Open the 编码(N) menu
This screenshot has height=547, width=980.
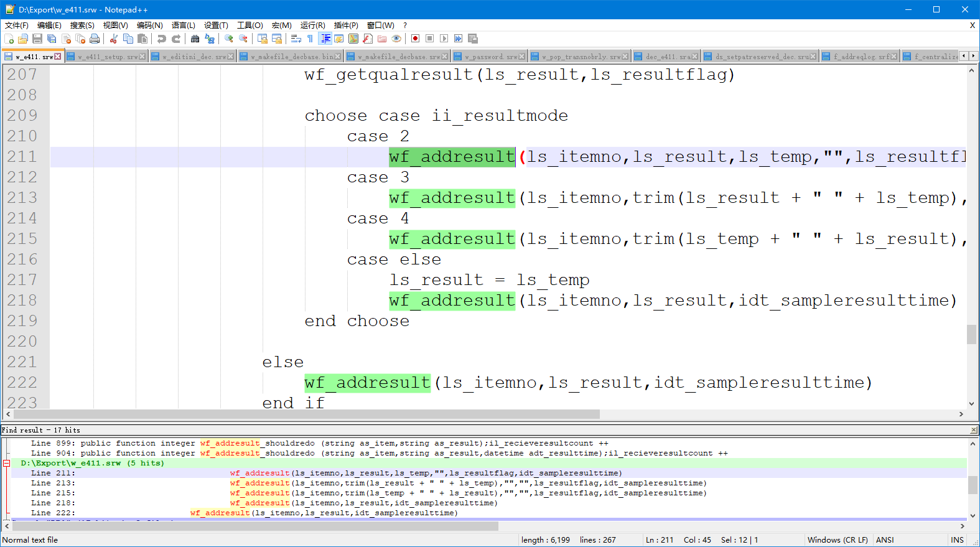tap(150, 26)
